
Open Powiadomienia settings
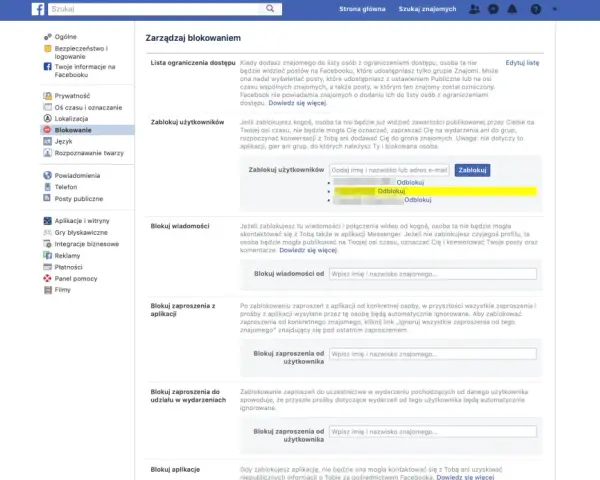pyautogui.click(x=77, y=175)
